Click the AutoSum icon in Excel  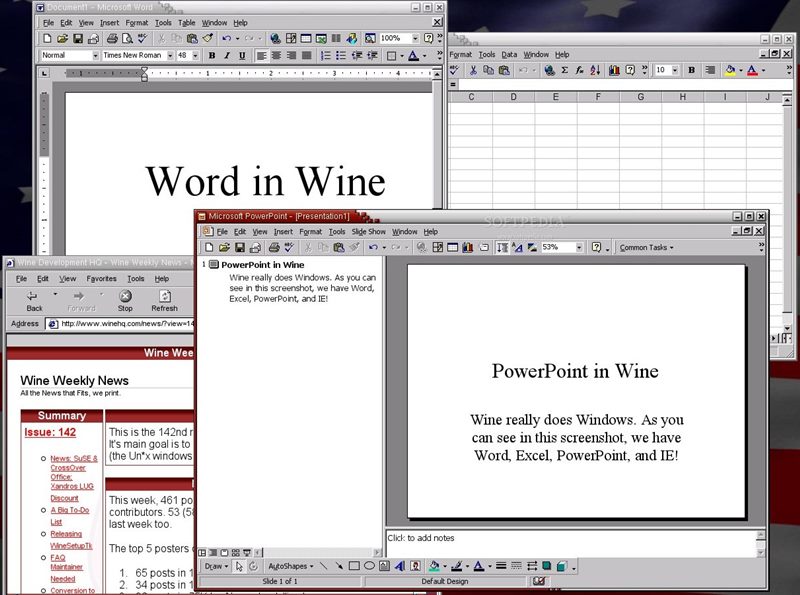tap(564, 70)
